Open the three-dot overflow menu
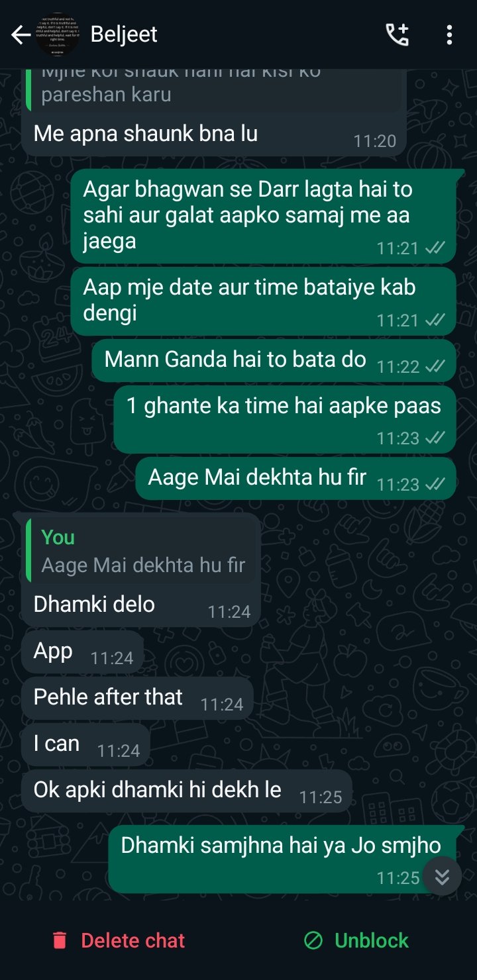477x980 pixels. pyautogui.click(x=449, y=34)
